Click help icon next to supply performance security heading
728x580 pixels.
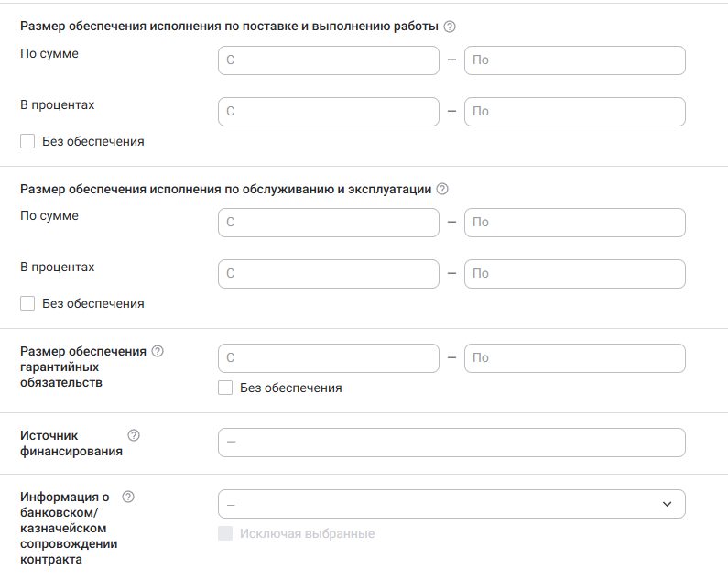pos(450,27)
